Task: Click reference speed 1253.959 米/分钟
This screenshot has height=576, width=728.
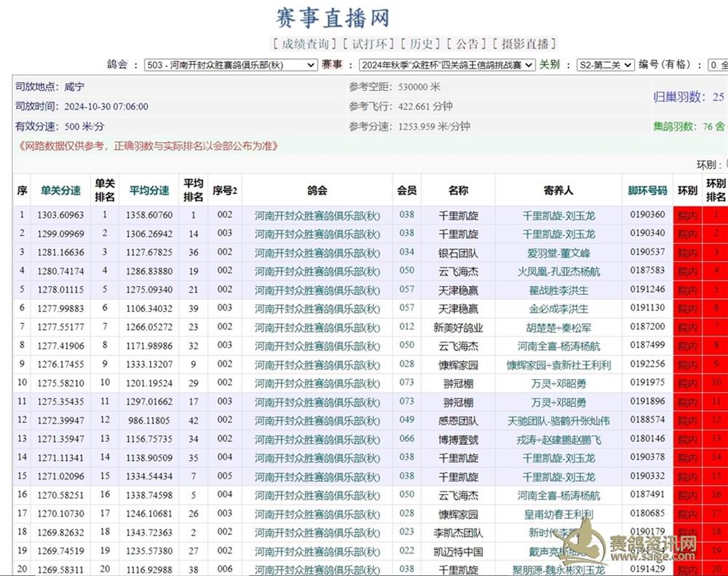Action: (x=434, y=127)
